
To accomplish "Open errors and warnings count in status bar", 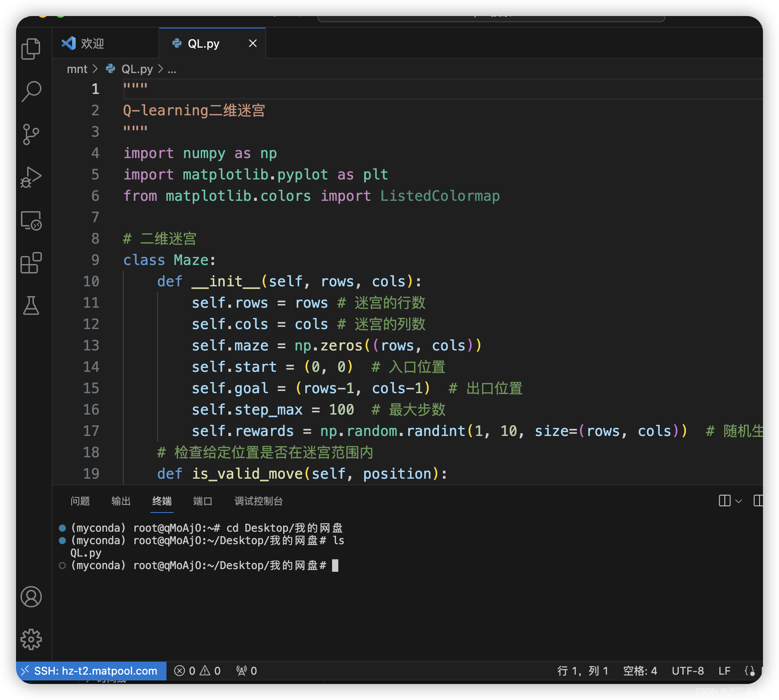I will [197, 671].
